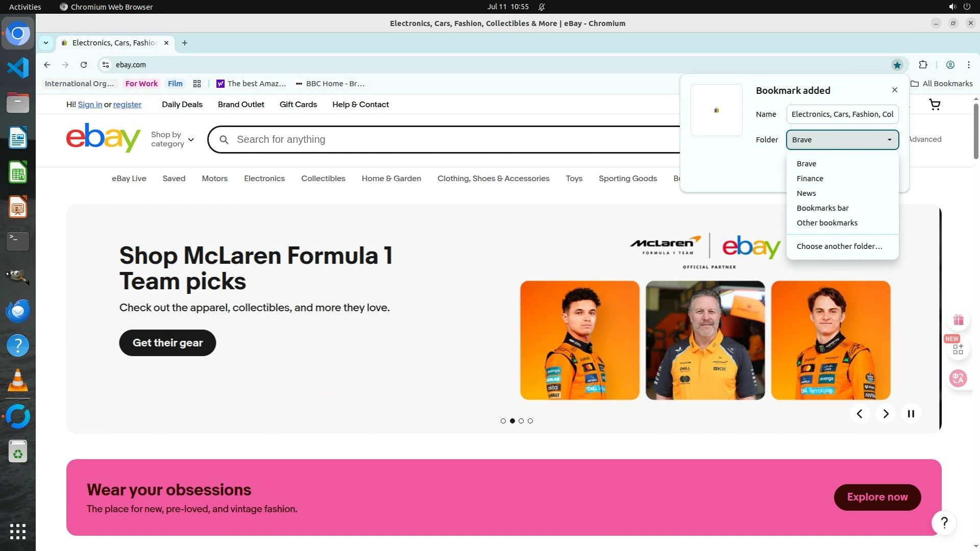Screen dimensions: 980x551
Task: Open the tab search dropdown arrow
Action: coord(46,43)
